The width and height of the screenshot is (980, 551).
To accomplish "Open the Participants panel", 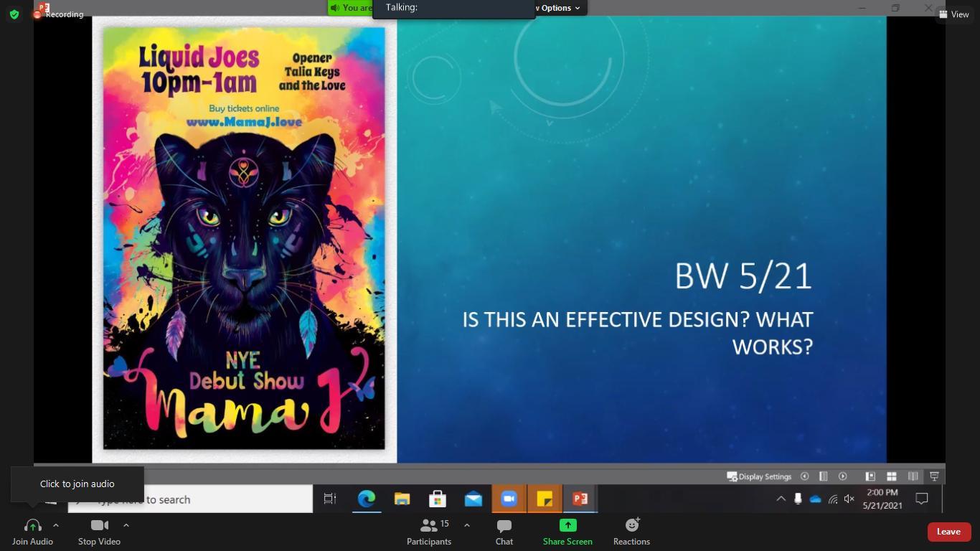I will click(429, 532).
